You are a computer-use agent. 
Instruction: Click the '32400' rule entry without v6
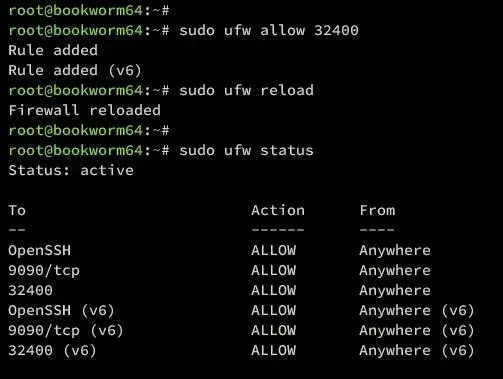click(30, 290)
